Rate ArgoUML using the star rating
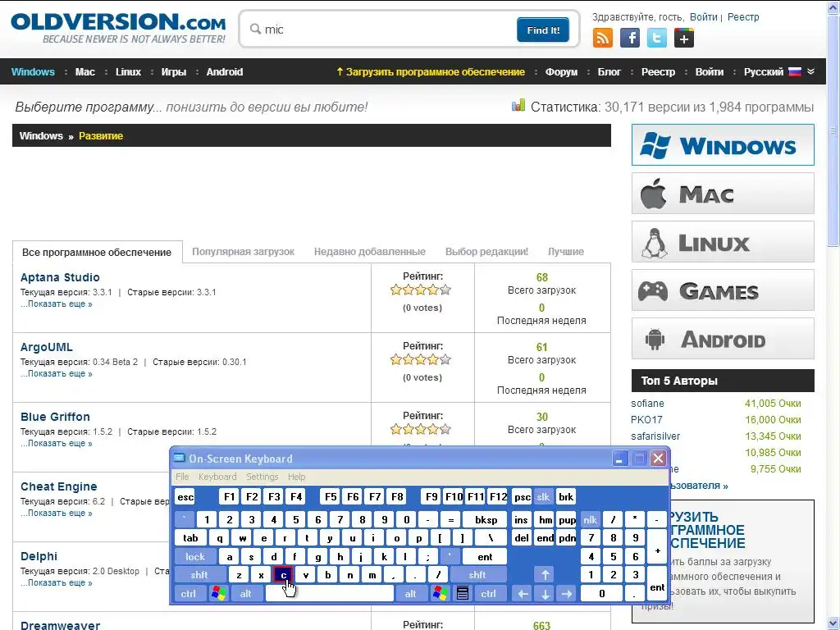Screen dimensions: 840x630 (x=421, y=360)
